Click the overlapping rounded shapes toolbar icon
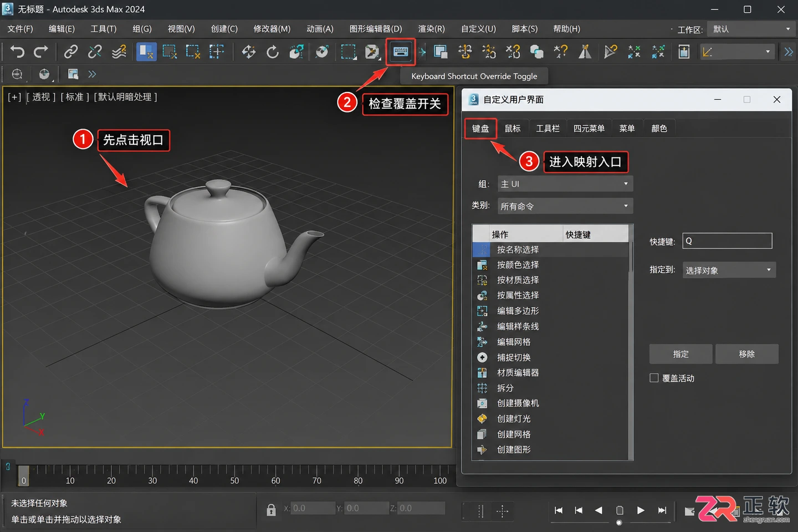This screenshot has height=532, width=798. tap(537, 52)
